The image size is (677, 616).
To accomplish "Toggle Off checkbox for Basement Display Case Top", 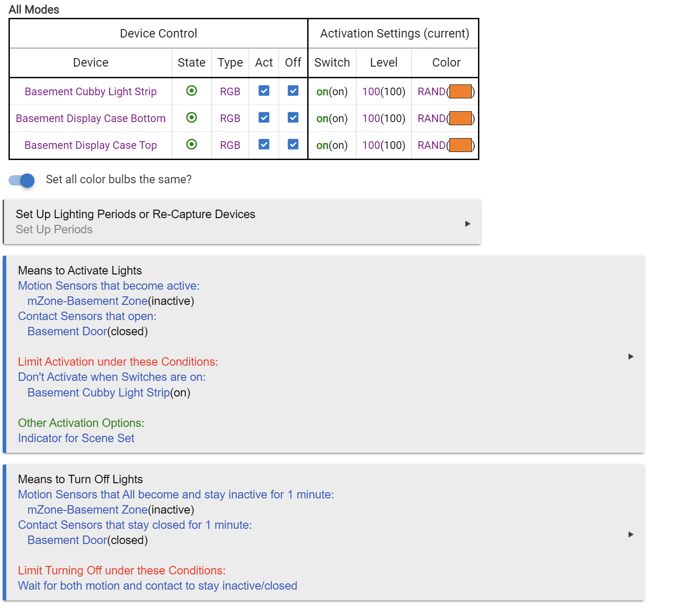I will 293,144.
